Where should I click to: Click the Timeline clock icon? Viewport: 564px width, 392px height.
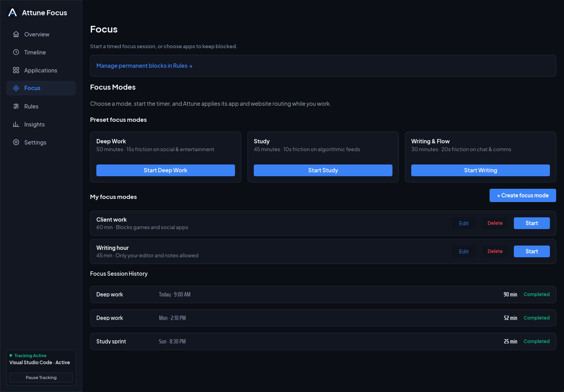[16, 52]
